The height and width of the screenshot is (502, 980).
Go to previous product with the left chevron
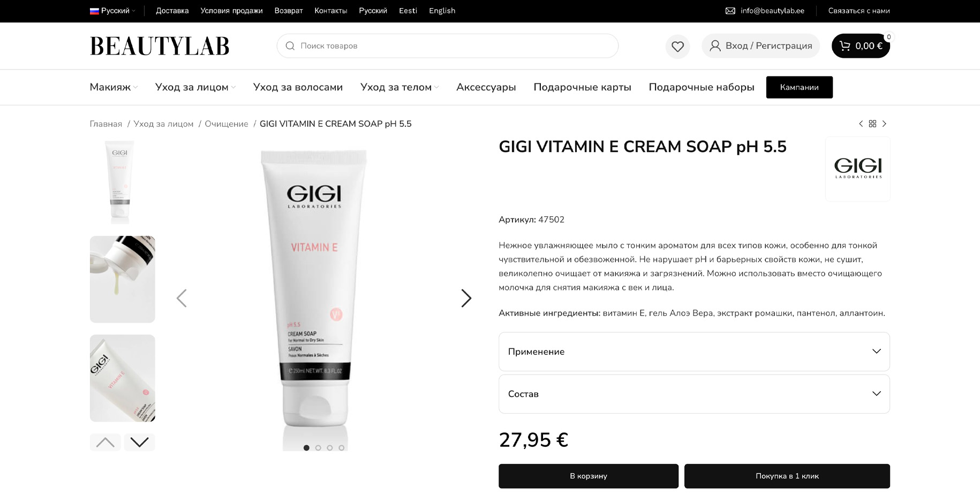coord(861,124)
